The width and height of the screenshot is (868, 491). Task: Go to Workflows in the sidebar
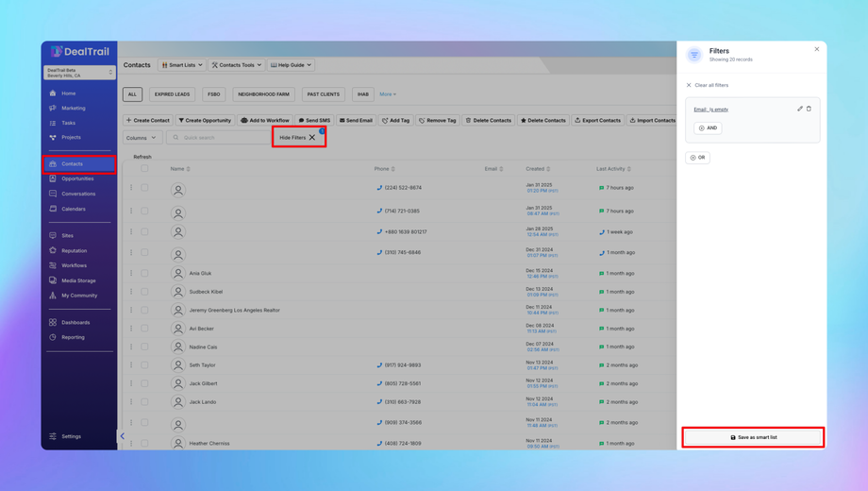point(74,265)
